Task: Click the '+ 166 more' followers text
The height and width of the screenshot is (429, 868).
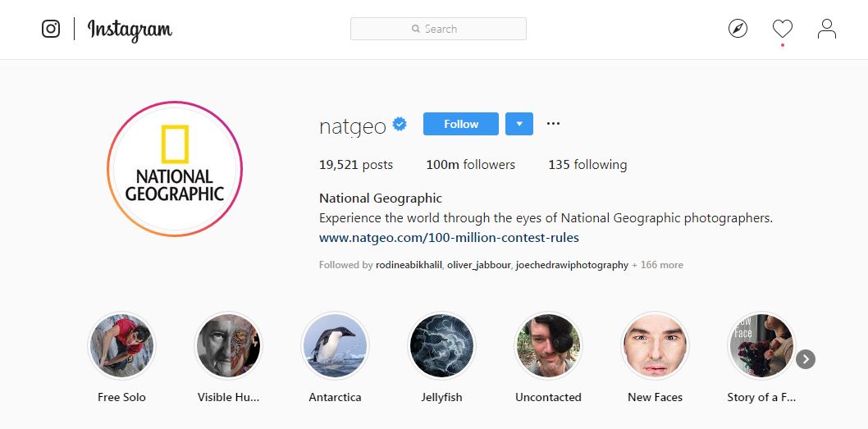Action: [658, 265]
